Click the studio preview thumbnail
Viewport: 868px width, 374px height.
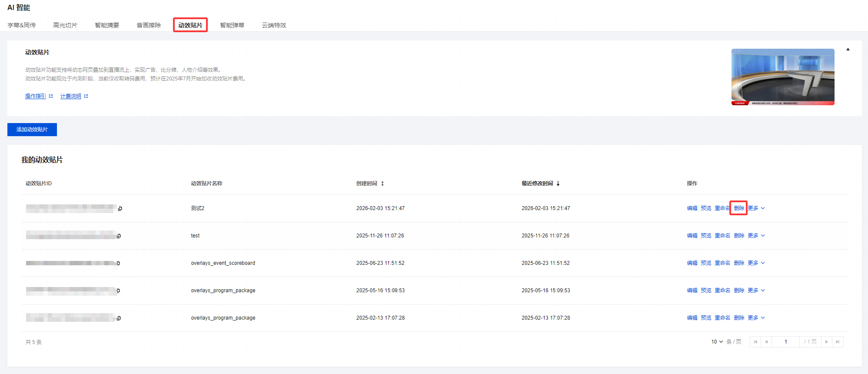[x=782, y=77]
